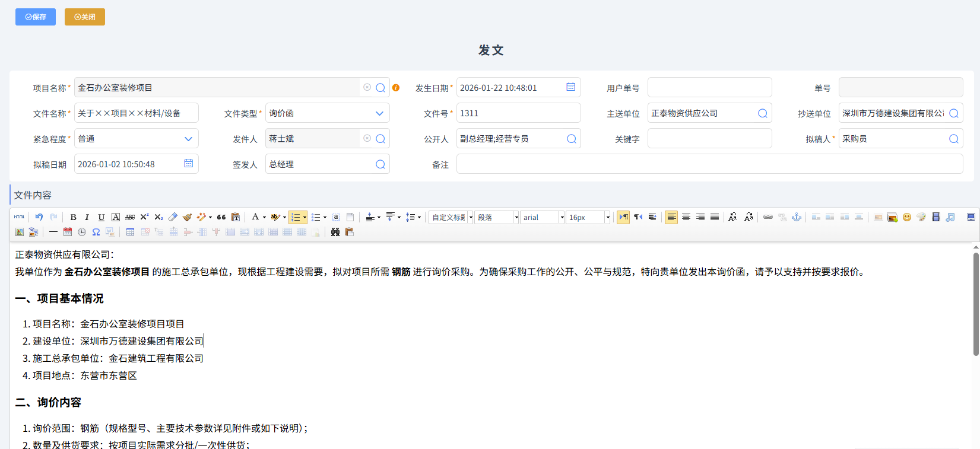Click the blue 保存 button

pos(36,17)
